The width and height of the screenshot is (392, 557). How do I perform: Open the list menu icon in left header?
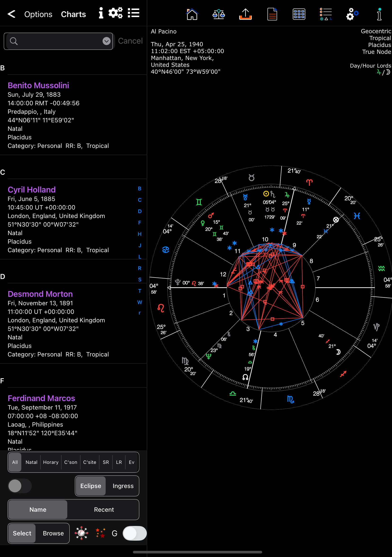[134, 13]
